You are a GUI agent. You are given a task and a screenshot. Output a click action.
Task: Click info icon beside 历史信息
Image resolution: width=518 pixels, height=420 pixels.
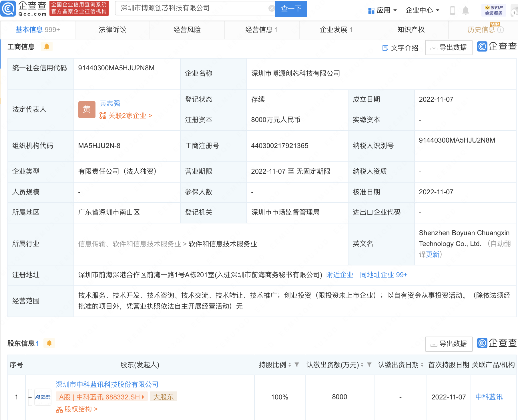click(501, 30)
